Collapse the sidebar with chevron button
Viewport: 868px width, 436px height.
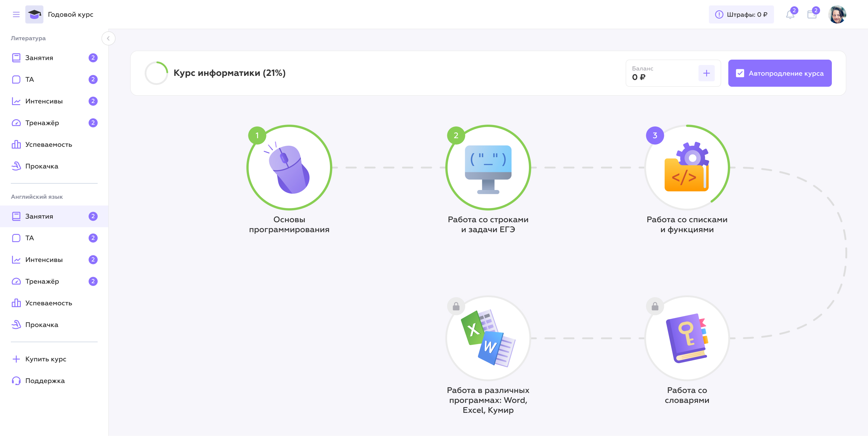pos(108,38)
